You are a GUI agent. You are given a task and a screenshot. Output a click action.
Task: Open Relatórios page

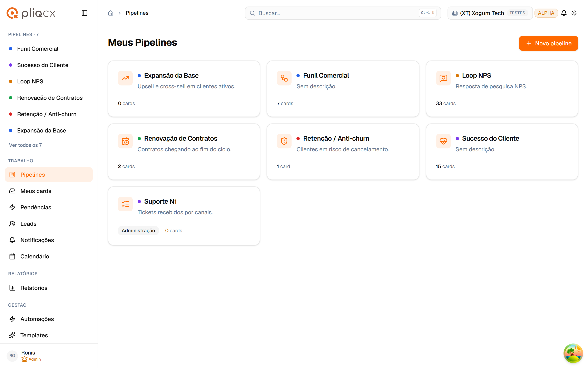click(49, 288)
